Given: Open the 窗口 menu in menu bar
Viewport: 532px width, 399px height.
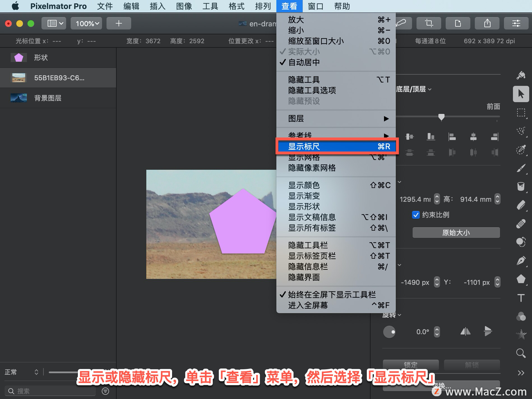Looking at the screenshot, I should (316, 6).
